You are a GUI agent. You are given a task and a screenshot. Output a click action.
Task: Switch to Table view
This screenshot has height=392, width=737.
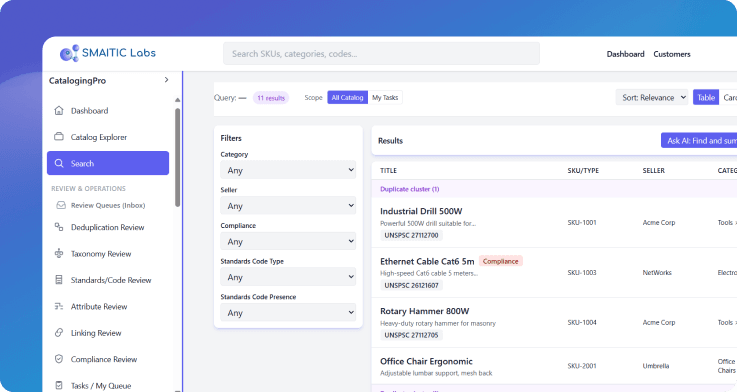pyautogui.click(x=706, y=97)
